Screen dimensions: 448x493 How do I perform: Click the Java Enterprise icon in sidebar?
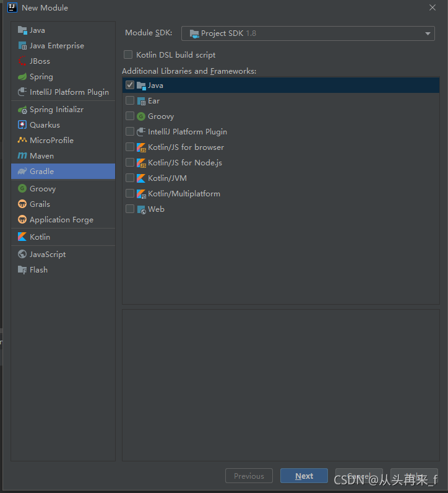[22, 46]
